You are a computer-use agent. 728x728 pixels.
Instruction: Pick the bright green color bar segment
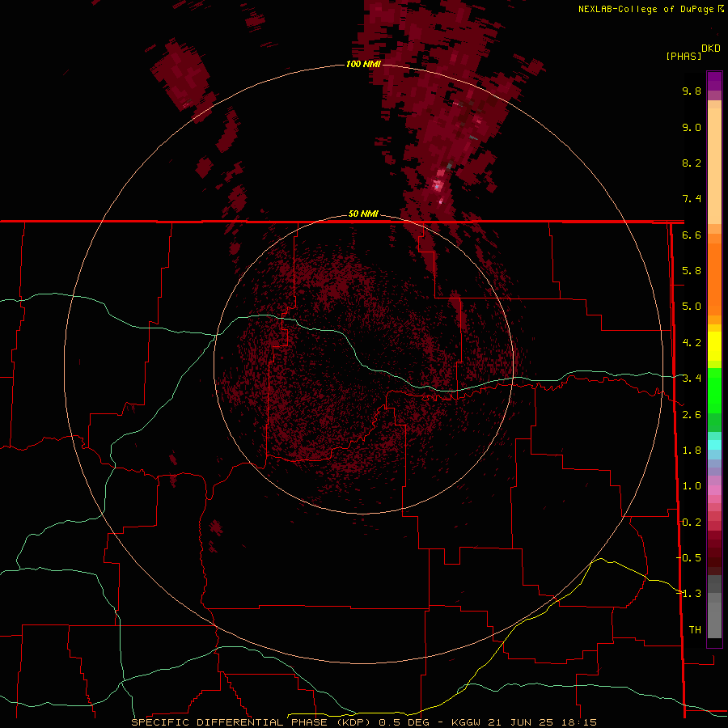click(x=714, y=391)
